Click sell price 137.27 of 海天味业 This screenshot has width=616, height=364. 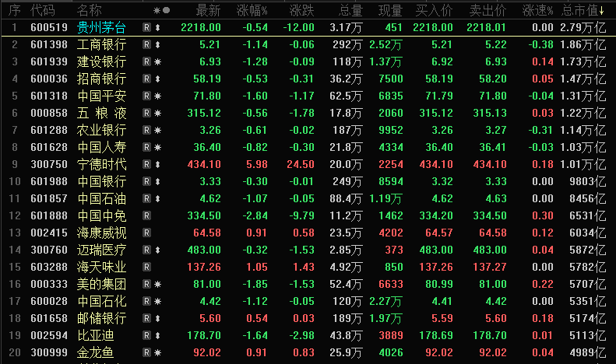click(x=490, y=267)
